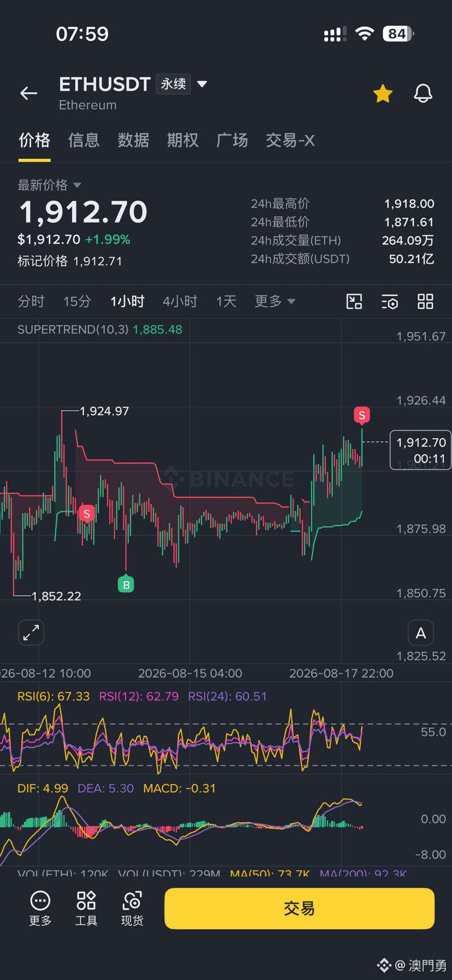Viewport: 452px width, 980px height.
Task: Tap the 1,924.97 high price label
Action: click(104, 411)
